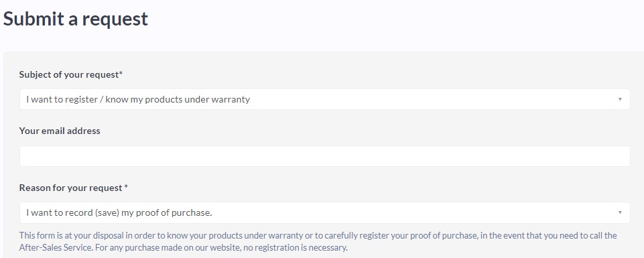The image size is (644, 258).
Task: Focus the Your email address field
Action: coord(324,156)
